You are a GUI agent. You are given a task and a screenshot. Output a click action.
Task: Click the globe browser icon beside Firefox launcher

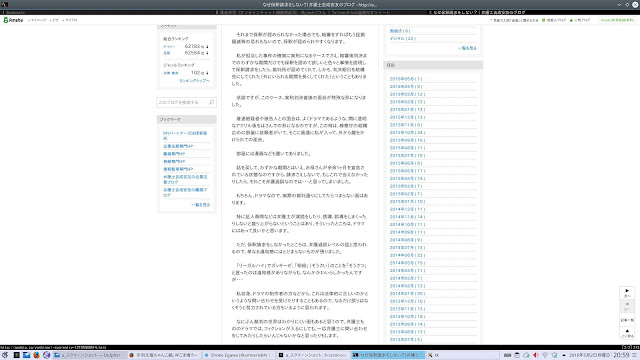pos(46,355)
